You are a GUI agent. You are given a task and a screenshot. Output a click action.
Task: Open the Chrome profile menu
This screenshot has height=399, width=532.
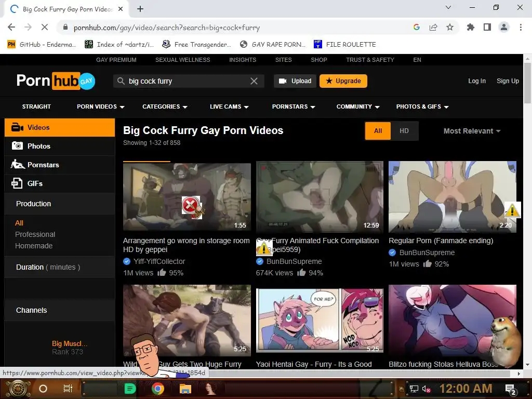coord(504,27)
